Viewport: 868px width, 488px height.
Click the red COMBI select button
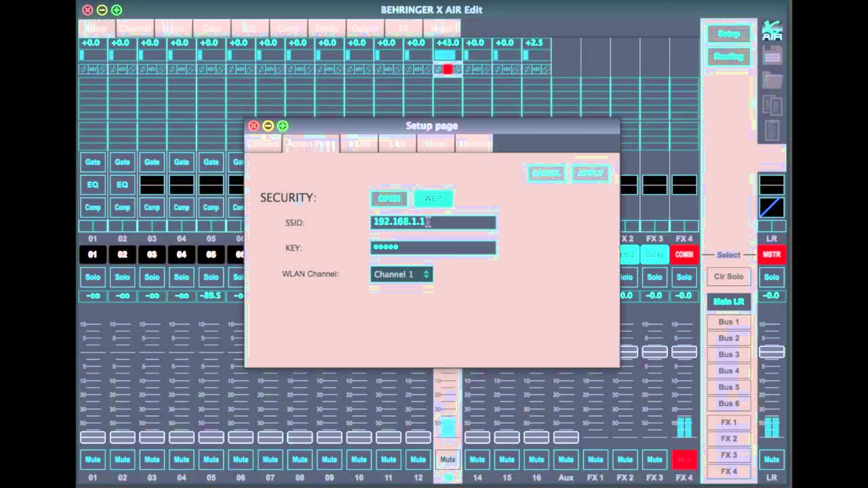coord(684,255)
